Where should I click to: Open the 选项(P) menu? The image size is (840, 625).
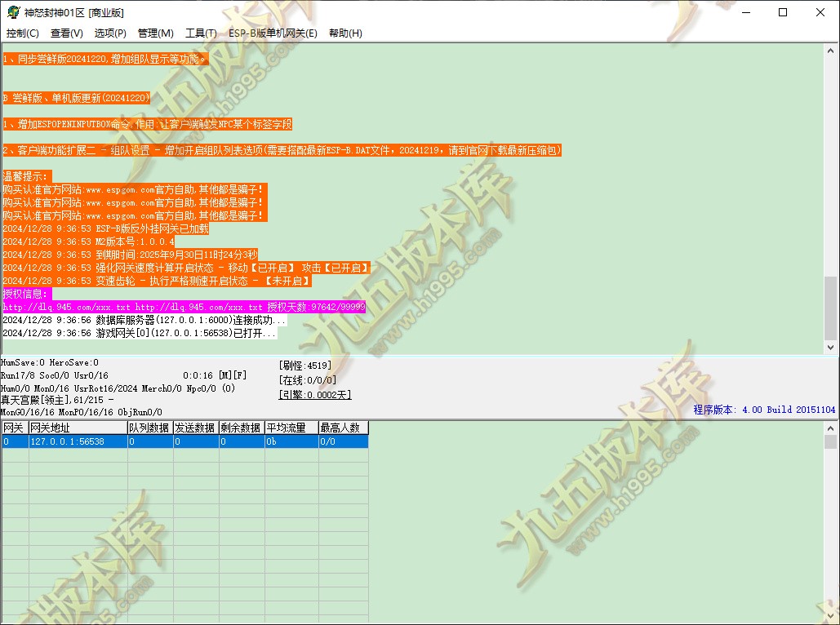[110, 33]
